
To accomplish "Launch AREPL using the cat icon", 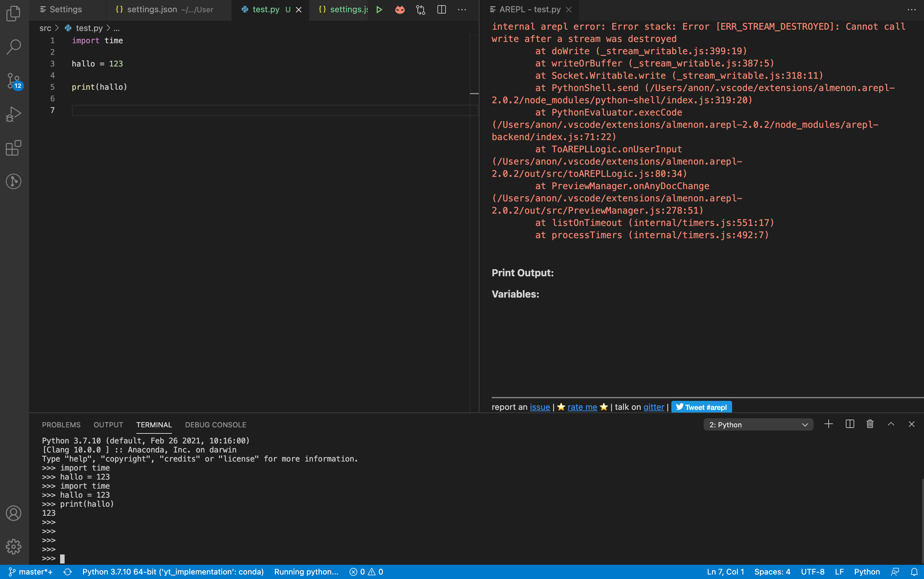I will pos(399,10).
